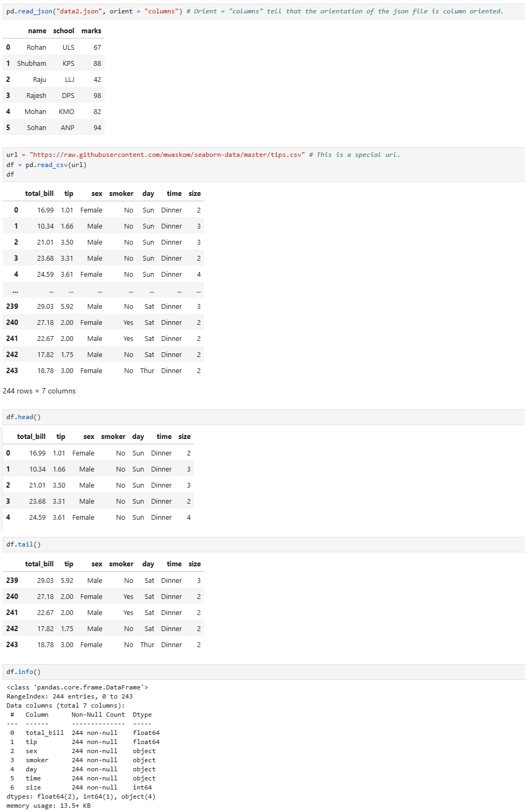The height and width of the screenshot is (812, 525).
Task: Click the tips.csv URL string in code
Action: tap(167, 155)
